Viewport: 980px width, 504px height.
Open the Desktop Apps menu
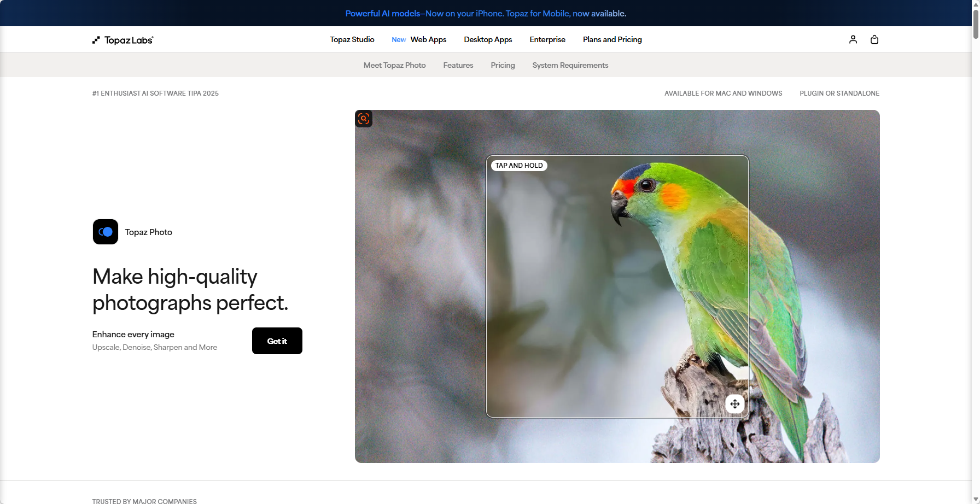[488, 39]
